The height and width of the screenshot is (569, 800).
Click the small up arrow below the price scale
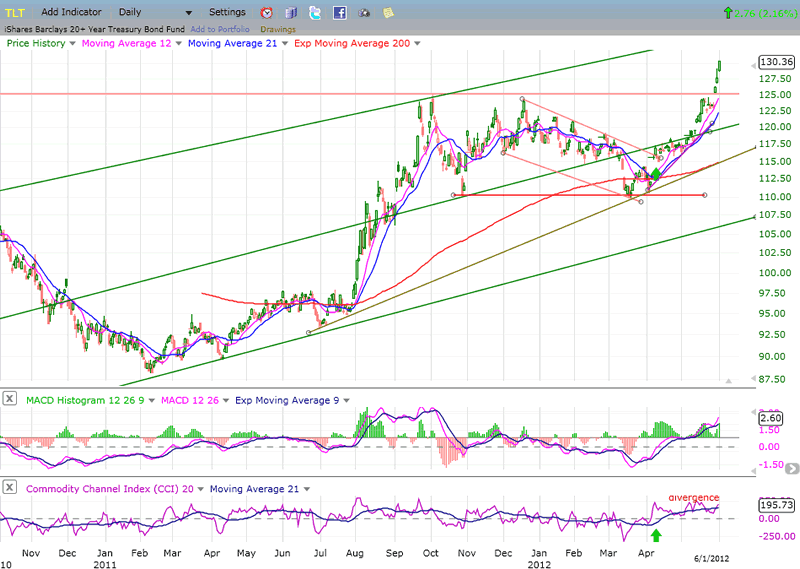coord(729,381)
